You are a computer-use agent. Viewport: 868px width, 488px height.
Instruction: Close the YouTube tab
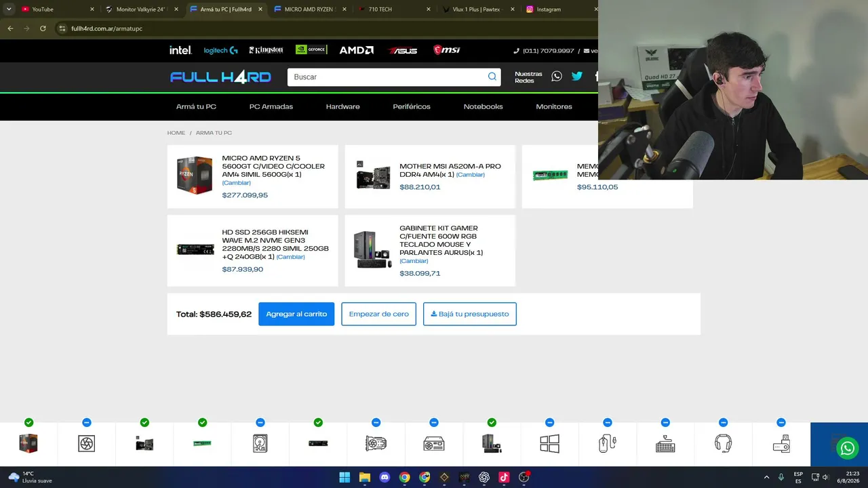(x=92, y=9)
